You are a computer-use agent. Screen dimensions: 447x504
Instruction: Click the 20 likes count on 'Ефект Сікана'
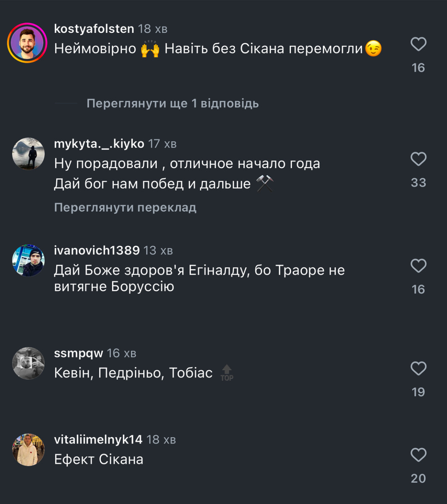click(x=418, y=478)
